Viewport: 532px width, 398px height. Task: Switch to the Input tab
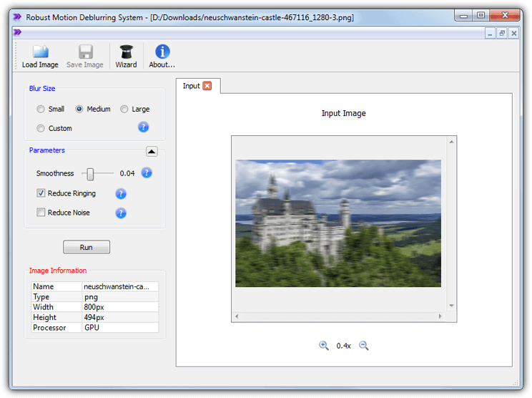(191, 86)
